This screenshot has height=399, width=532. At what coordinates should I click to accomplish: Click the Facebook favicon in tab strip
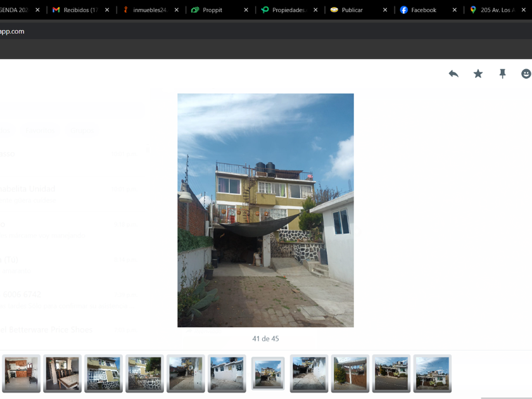pyautogui.click(x=404, y=10)
